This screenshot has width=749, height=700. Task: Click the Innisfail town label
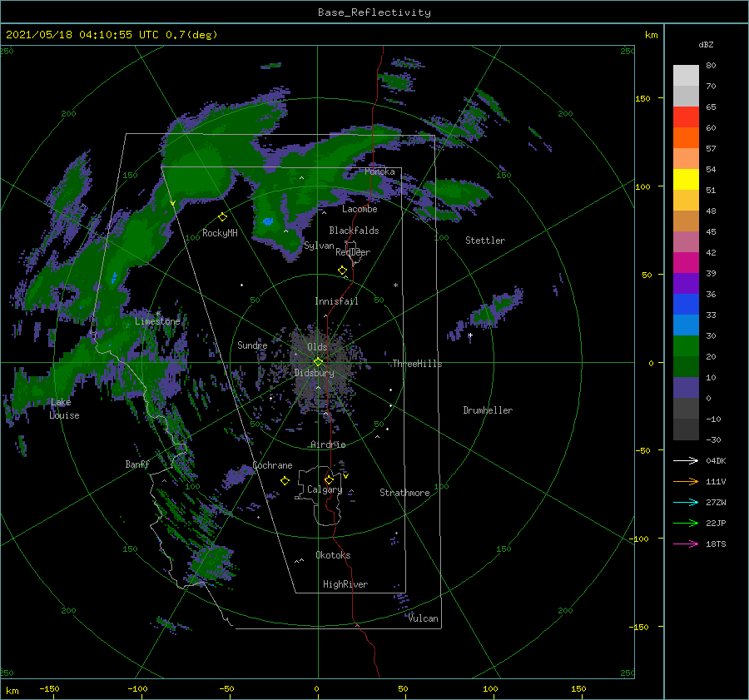(x=336, y=301)
